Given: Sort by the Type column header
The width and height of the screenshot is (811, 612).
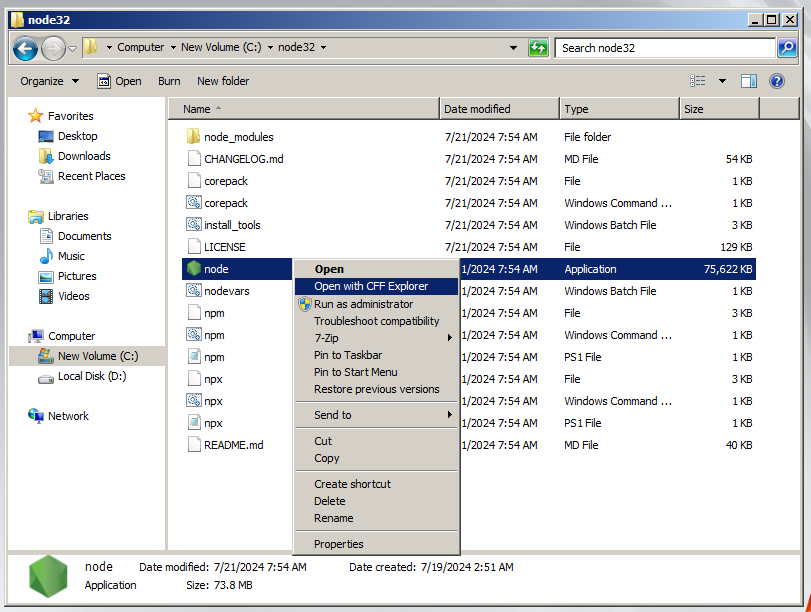Looking at the screenshot, I should (620, 109).
